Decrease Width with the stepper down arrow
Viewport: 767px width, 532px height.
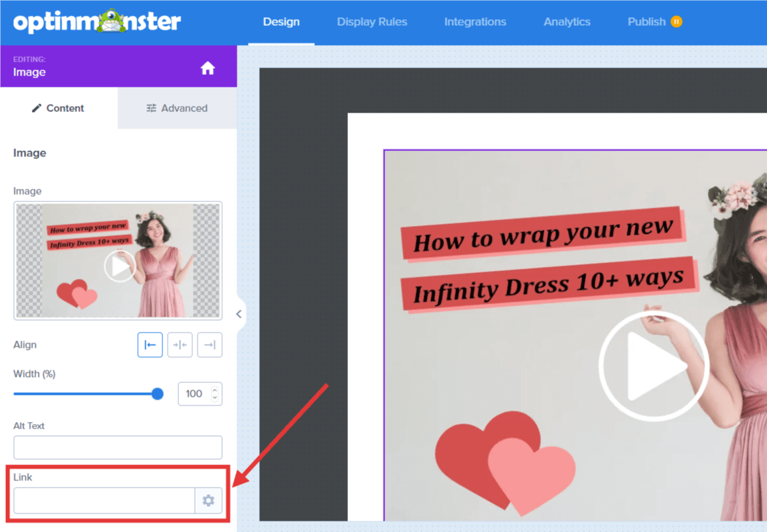click(x=215, y=398)
